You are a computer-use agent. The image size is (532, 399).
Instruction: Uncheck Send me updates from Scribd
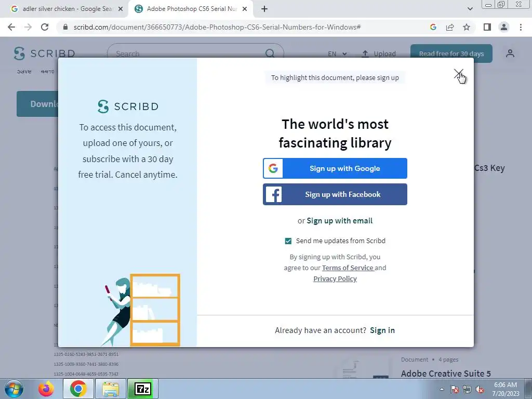click(x=288, y=241)
